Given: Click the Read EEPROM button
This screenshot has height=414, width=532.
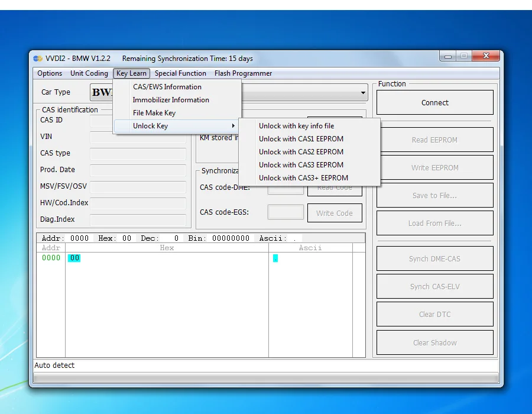Looking at the screenshot, I should (x=434, y=140).
